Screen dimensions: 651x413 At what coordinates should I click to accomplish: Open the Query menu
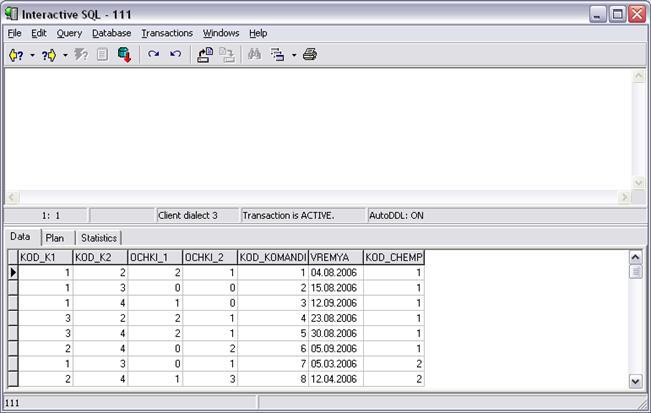[69, 33]
